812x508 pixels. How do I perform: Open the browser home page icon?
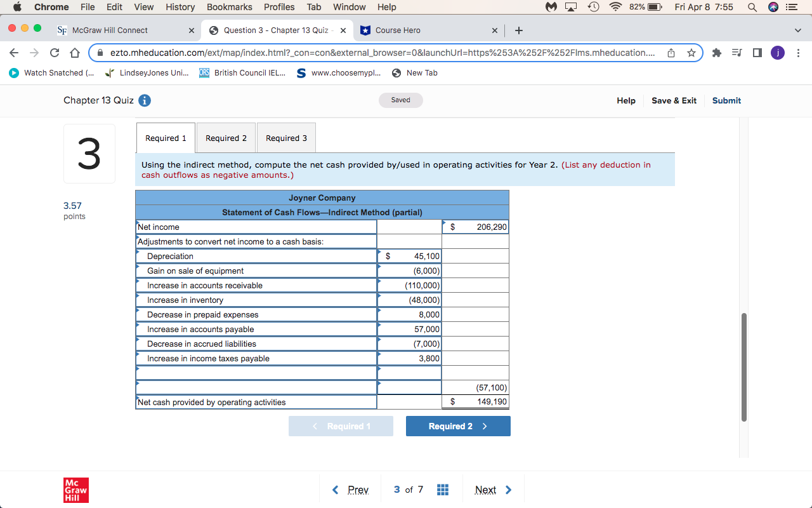(74, 53)
